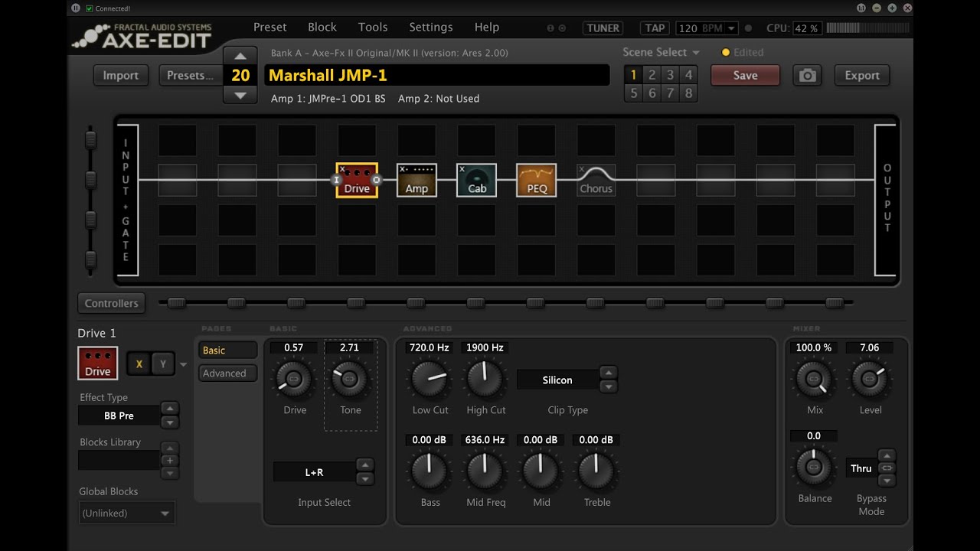This screenshot has width=980, height=551.
Task: Select scene 8
Action: pyautogui.click(x=688, y=93)
